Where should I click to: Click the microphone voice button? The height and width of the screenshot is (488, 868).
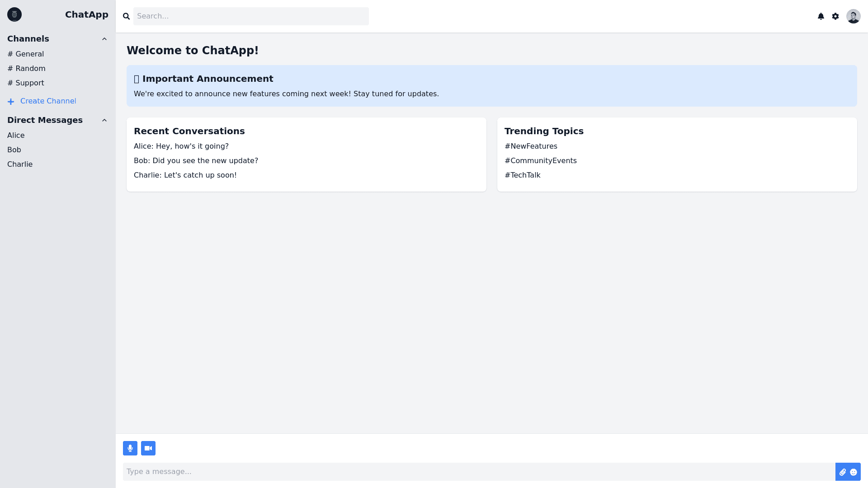pyautogui.click(x=130, y=448)
